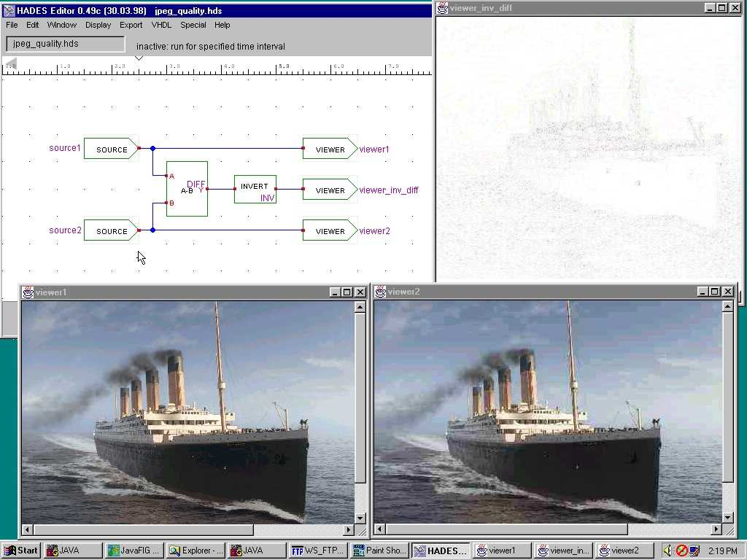Switch to Paint Shop taskbar button

click(x=379, y=551)
